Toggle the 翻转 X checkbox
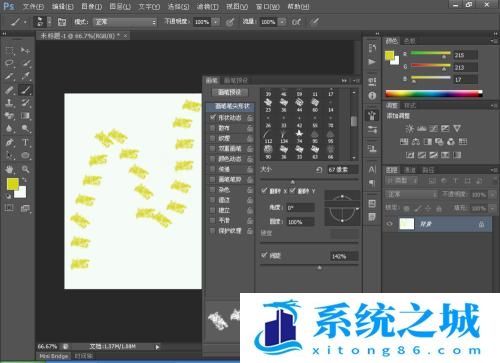 coord(264,191)
